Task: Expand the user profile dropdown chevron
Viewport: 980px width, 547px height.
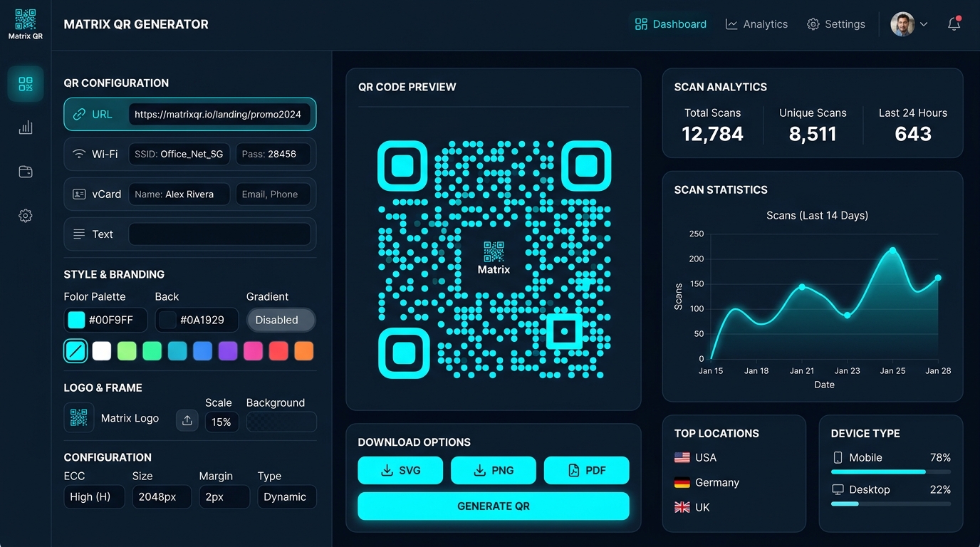Action: 924,24
